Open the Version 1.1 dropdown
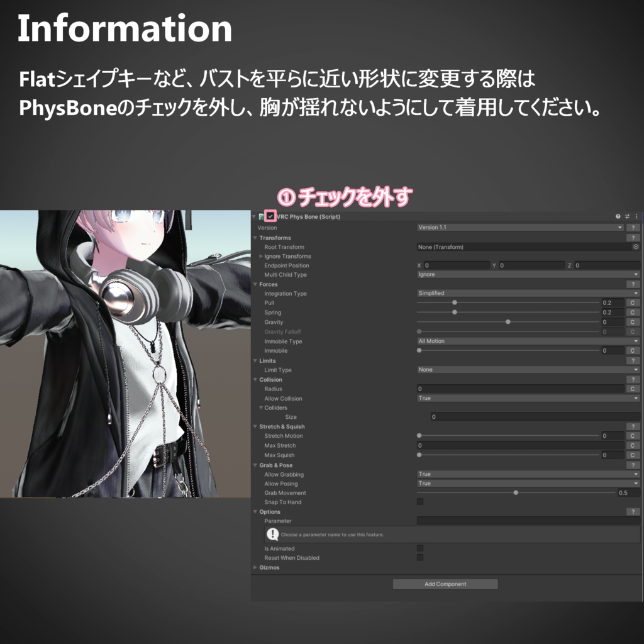 pyautogui.click(x=520, y=228)
